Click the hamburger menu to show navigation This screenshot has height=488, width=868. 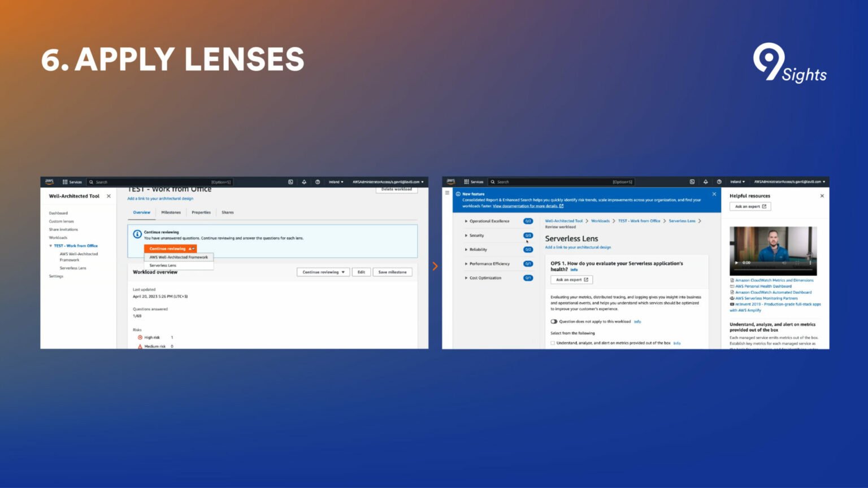click(446, 193)
